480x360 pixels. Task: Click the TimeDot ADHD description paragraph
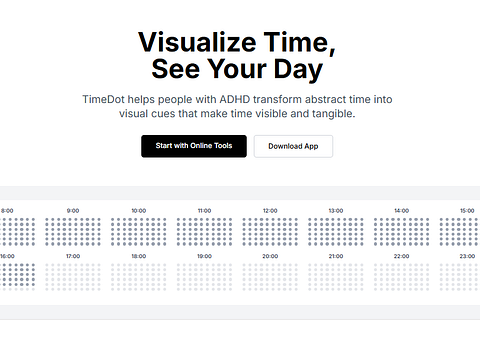pyautogui.click(x=237, y=106)
